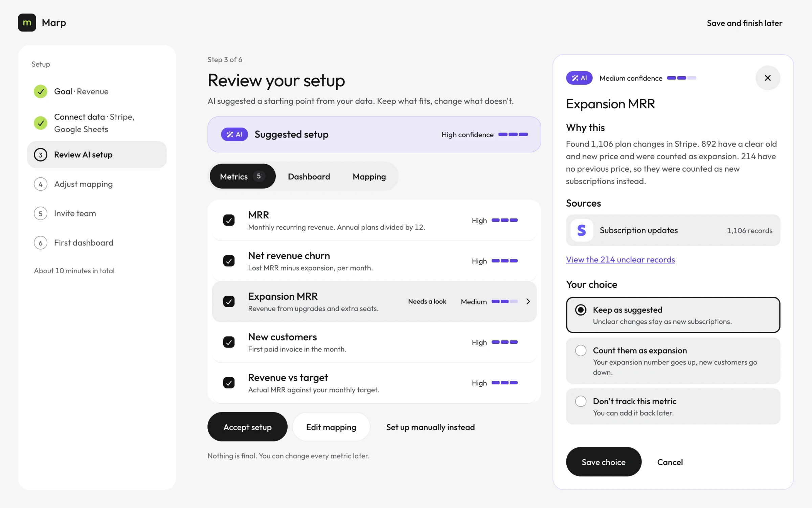Screen dimensions: 812x508
Task: Choose Count them as expansion radio option
Action: coord(673,361)
